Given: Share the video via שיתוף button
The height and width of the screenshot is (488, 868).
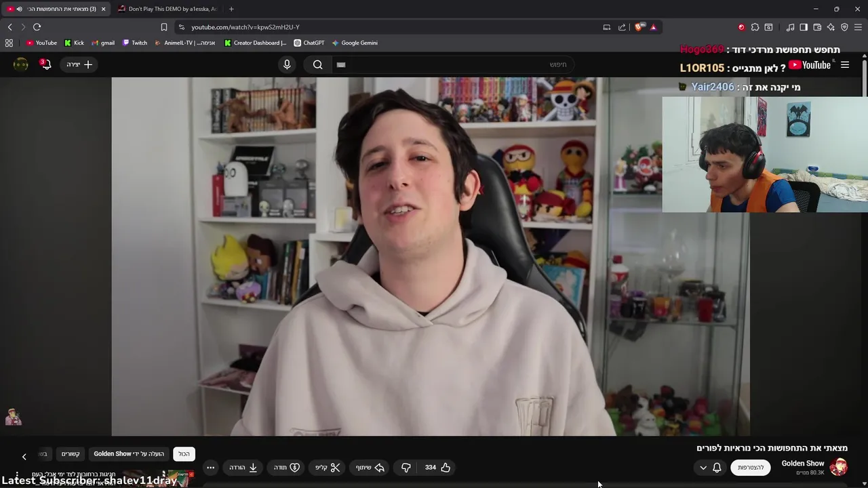Looking at the screenshot, I should [370, 468].
